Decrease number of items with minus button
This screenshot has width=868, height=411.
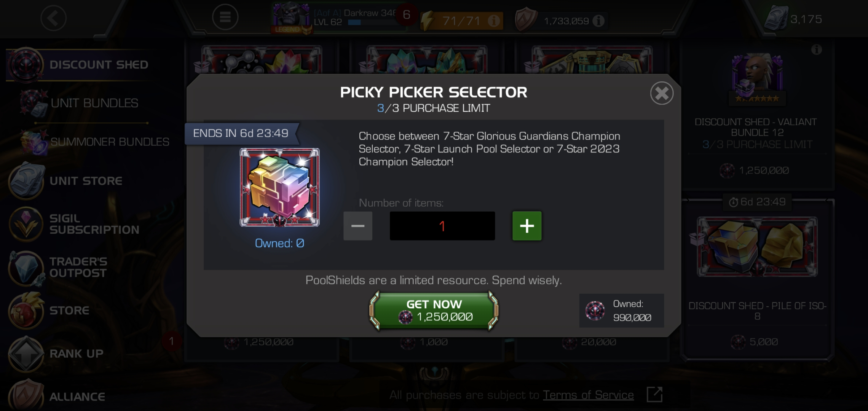point(358,226)
